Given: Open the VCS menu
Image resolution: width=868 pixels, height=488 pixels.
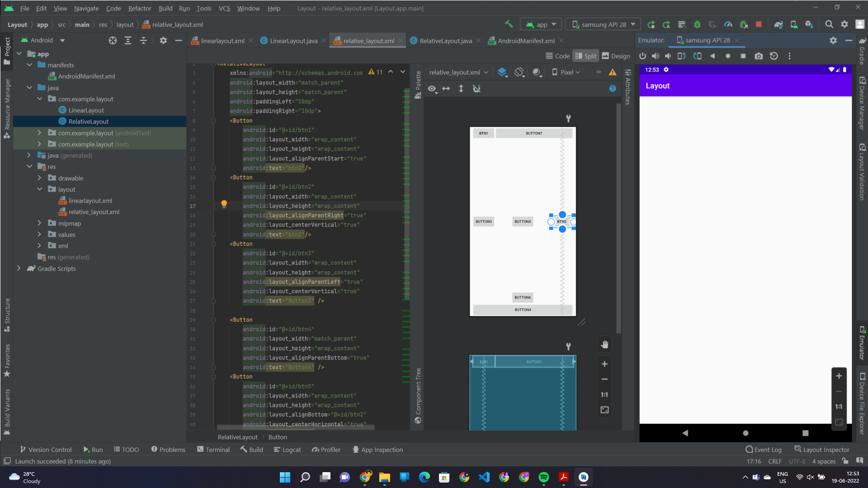Looking at the screenshot, I should tap(224, 8).
